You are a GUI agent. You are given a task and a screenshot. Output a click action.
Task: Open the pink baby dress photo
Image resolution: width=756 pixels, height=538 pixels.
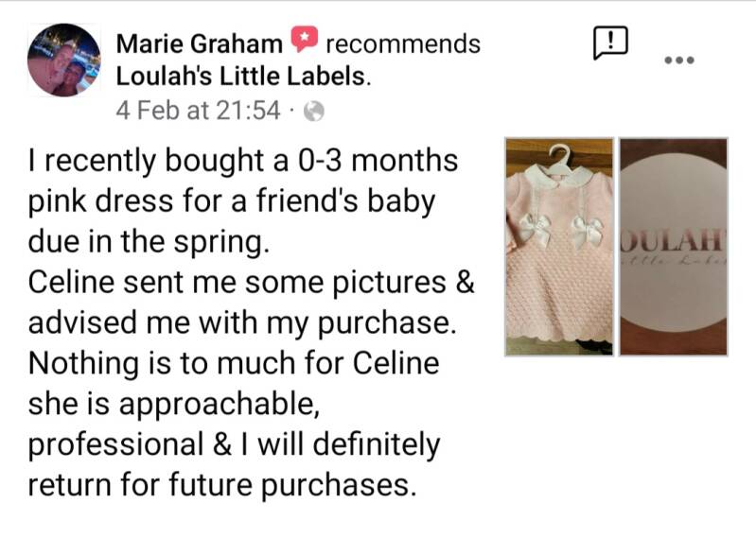559,247
